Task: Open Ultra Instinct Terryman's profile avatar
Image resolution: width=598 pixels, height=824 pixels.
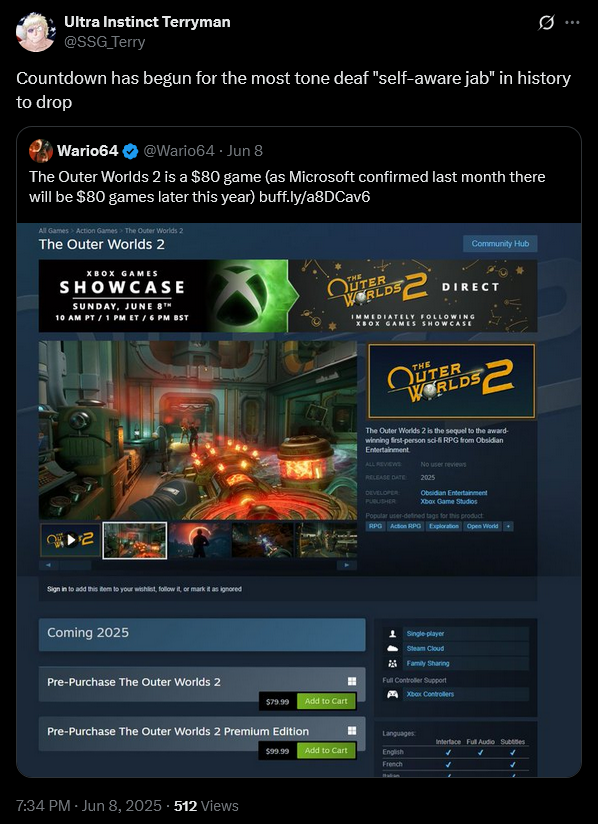Action: click(x=36, y=32)
